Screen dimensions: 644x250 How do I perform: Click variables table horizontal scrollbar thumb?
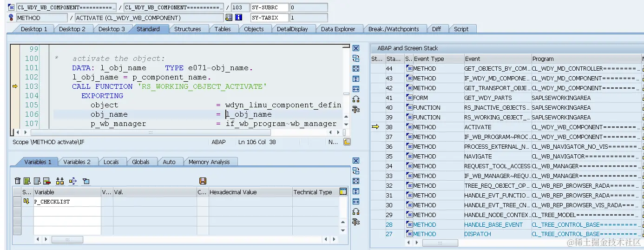pyautogui.click(x=67, y=240)
